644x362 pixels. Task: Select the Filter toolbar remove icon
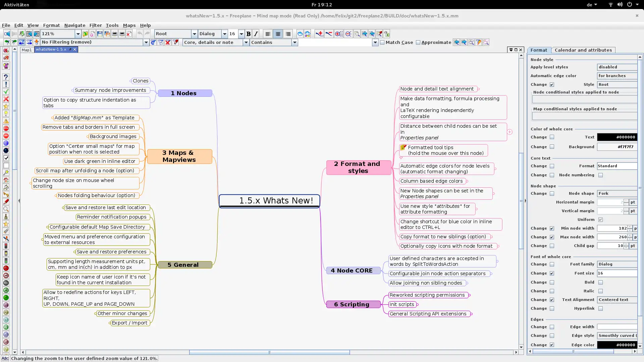(168, 42)
